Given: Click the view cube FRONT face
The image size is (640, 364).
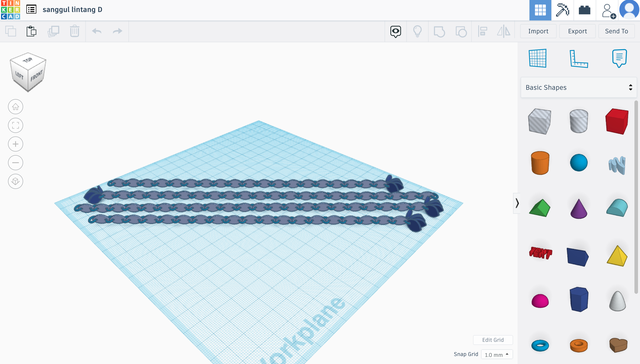Looking at the screenshot, I should 36,76.
